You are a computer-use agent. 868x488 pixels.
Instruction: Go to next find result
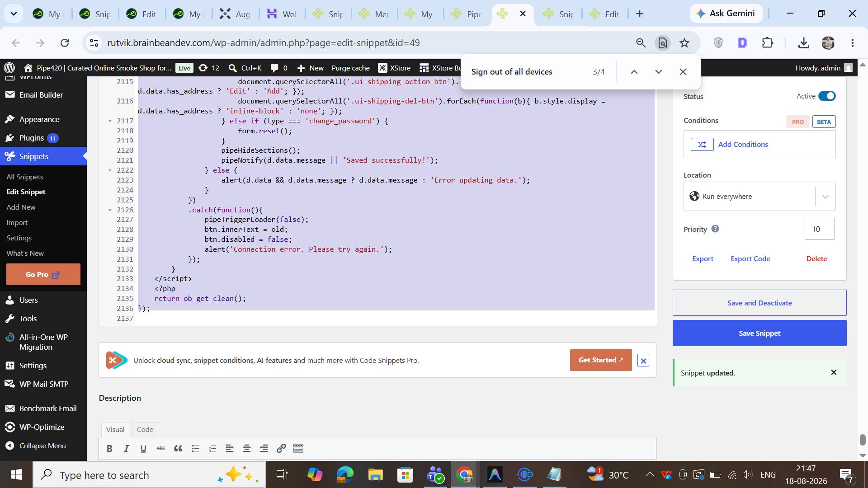click(x=658, y=72)
